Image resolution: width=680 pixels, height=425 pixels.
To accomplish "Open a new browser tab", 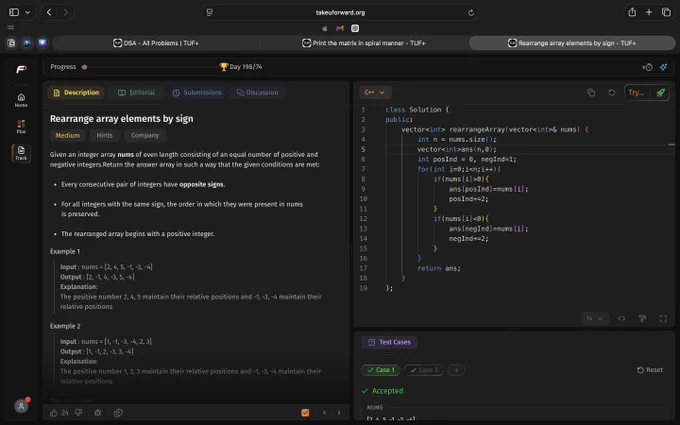I will click(649, 12).
